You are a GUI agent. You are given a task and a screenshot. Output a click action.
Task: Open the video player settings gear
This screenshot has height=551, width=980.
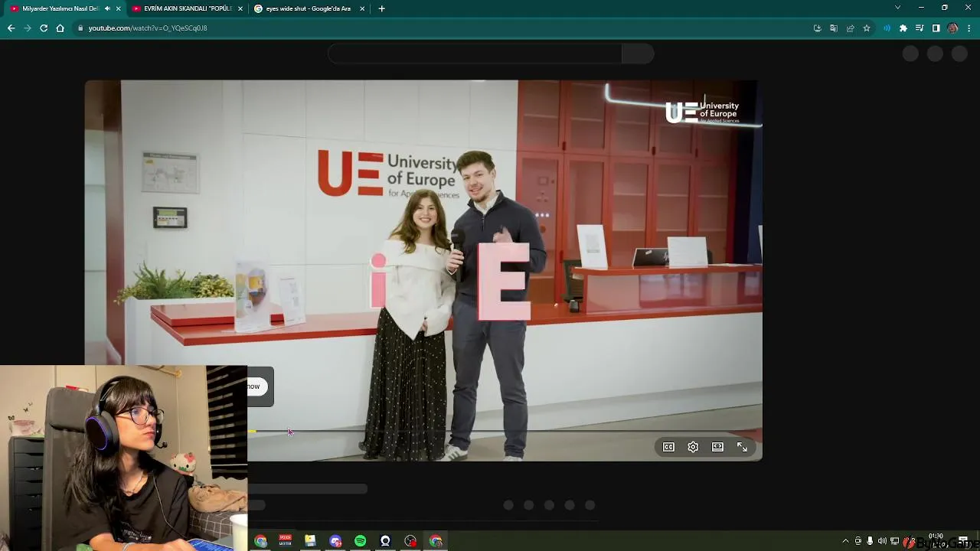pyautogui.click(x=693, y=447)
